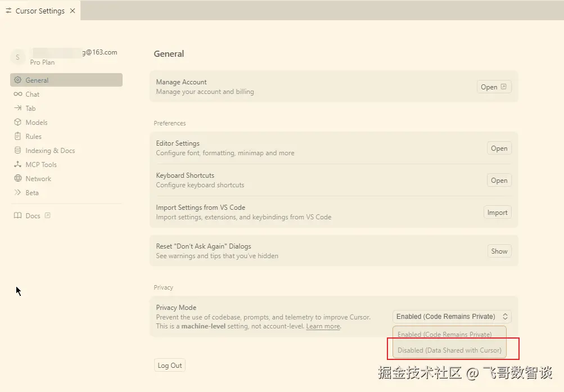
Task: Click the Network globe icon
Action: click(17, 178)
